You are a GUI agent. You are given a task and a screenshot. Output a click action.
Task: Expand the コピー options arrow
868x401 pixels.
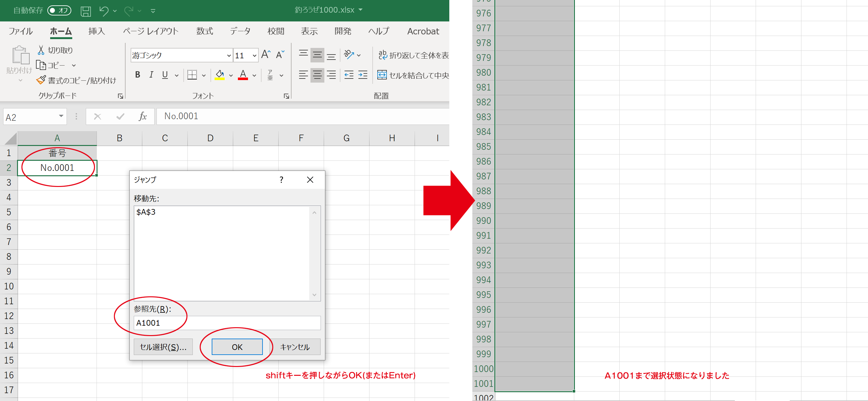click(74, 65)
